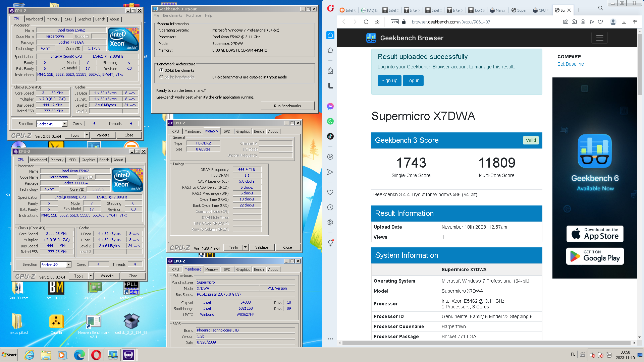Click the Log in button
This screenshot has height=362, width=644.
coord(413,80)
